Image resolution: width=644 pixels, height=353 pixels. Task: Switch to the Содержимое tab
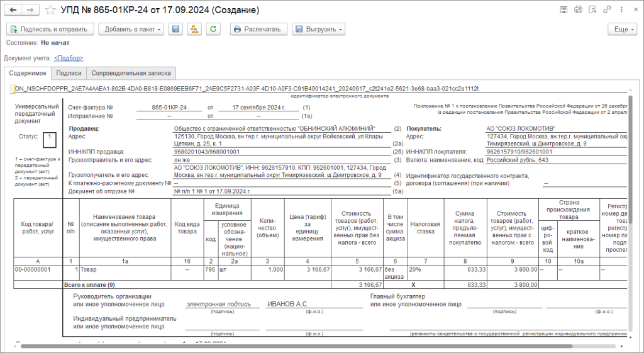click(x=28, y=73)
